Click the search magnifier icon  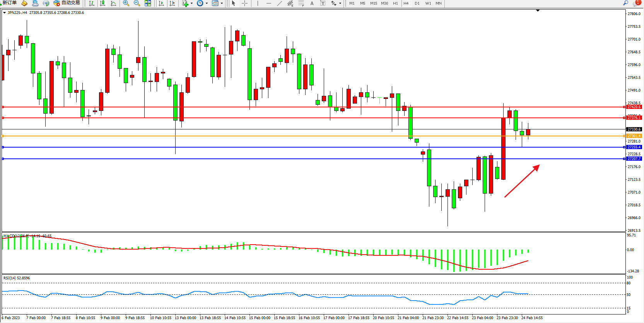tap(625, 3)
